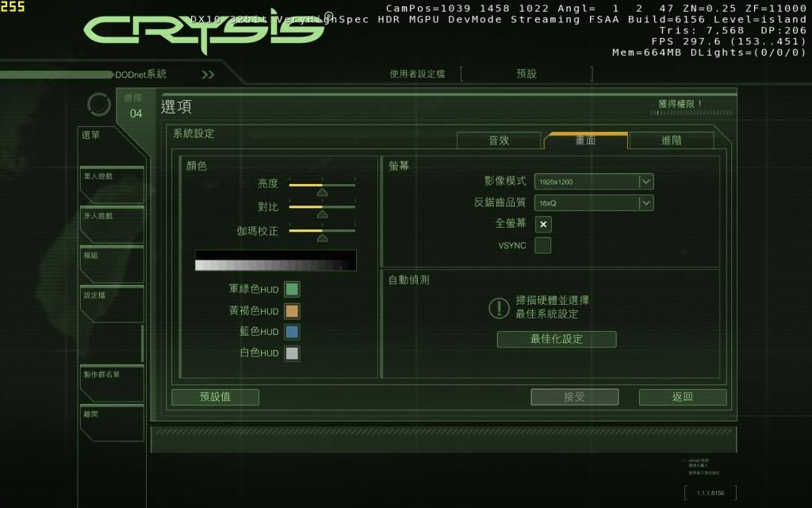Pick the 藍色HUD blue color swatch
812x508 pixels.
pos(292,332)
